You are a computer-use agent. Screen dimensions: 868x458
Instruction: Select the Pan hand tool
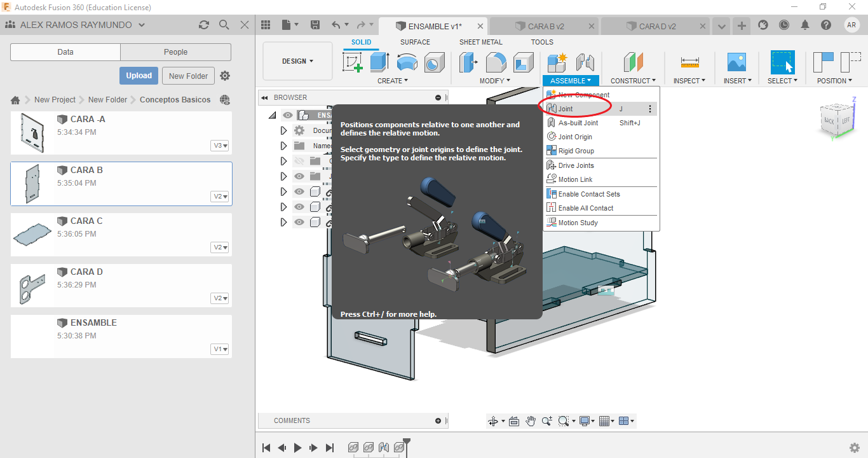(531, 421)
